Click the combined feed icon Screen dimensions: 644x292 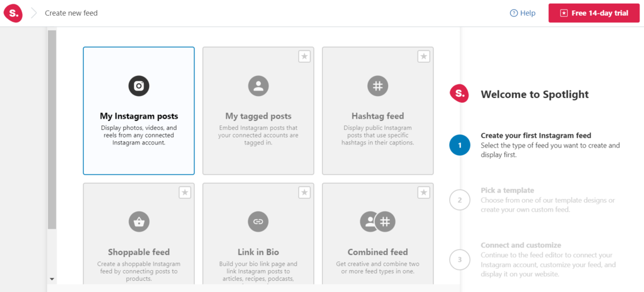point(377,221)
